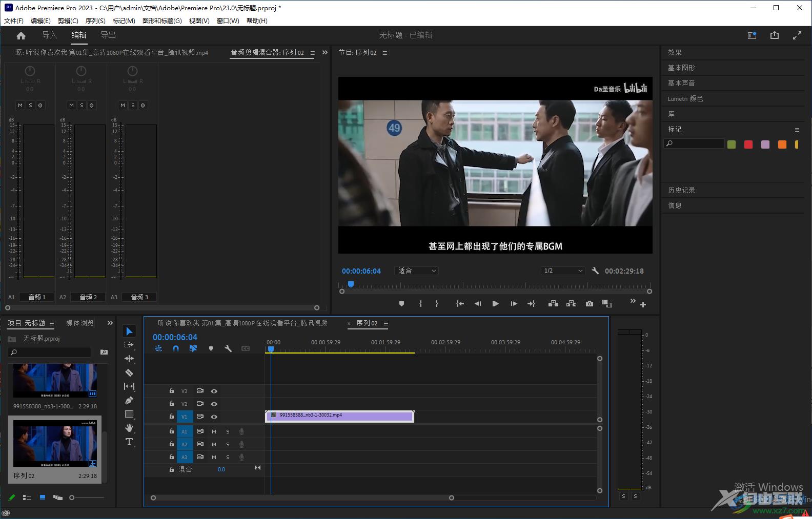Open timeline display settings wrench
812x519 pixels.
pyautogui.click(x=228, y=348)
